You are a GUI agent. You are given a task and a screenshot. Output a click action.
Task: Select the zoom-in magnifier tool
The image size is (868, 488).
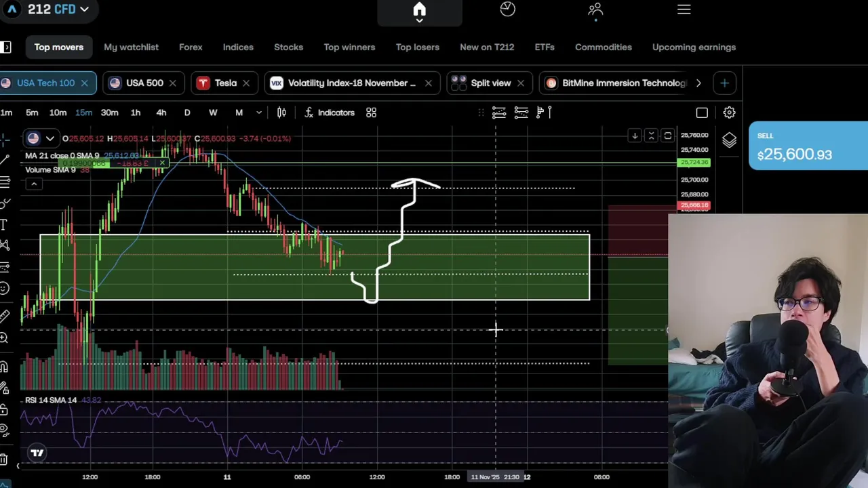point(4,338)
